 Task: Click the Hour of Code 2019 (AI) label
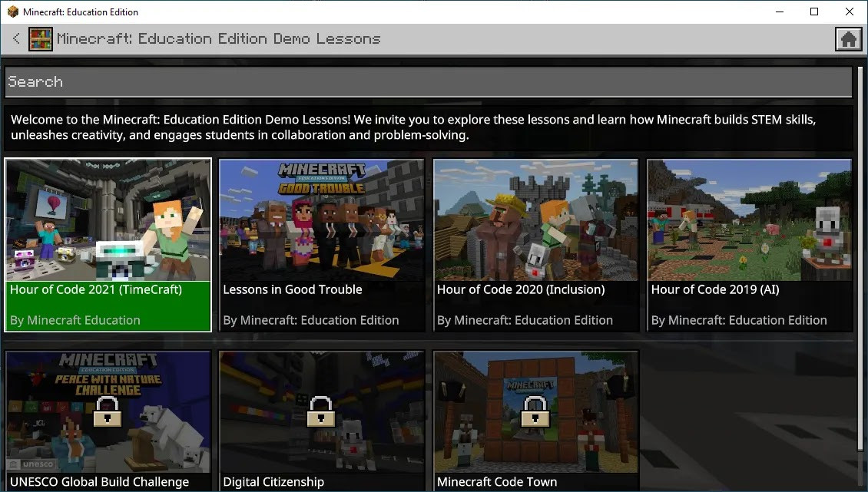(x=715, y=290)
